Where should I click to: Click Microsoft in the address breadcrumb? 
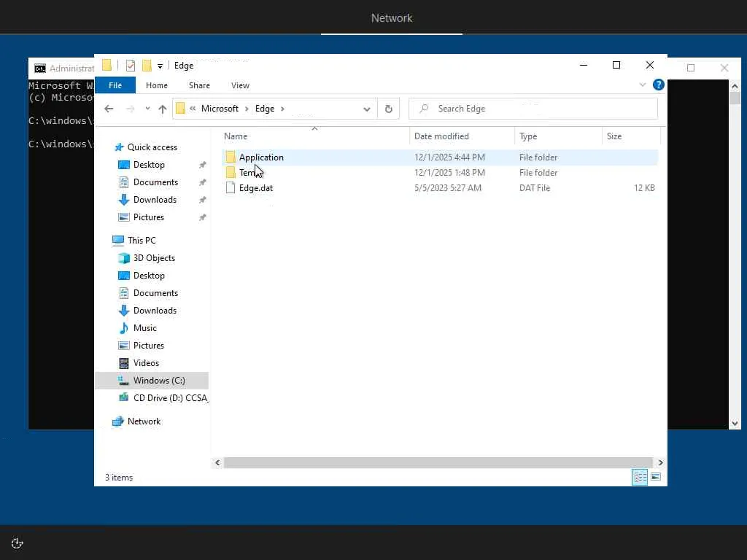(220, 109)
